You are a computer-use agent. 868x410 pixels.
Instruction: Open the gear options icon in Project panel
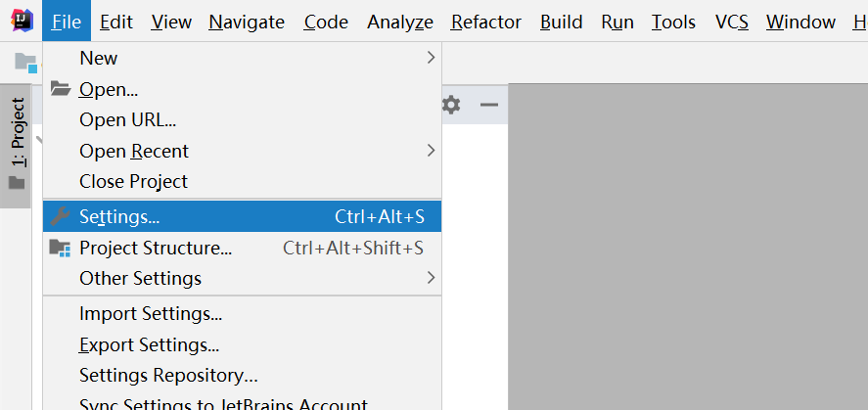coord(451,105)
